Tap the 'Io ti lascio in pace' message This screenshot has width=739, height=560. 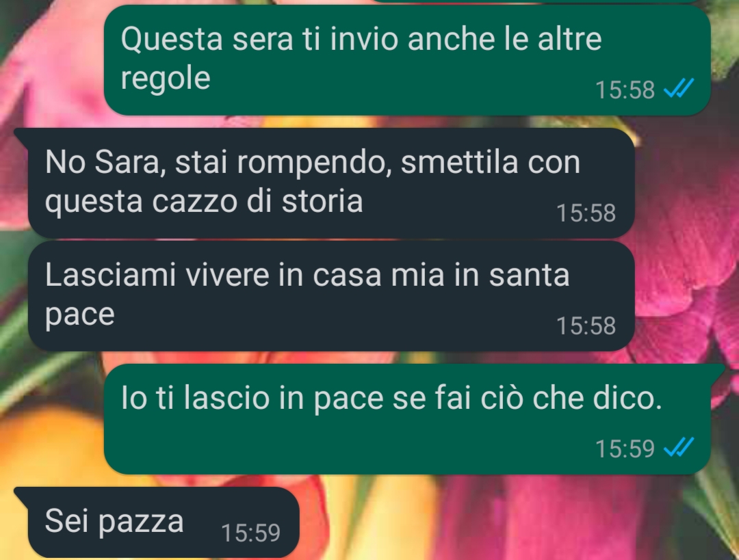coord(407,419)
